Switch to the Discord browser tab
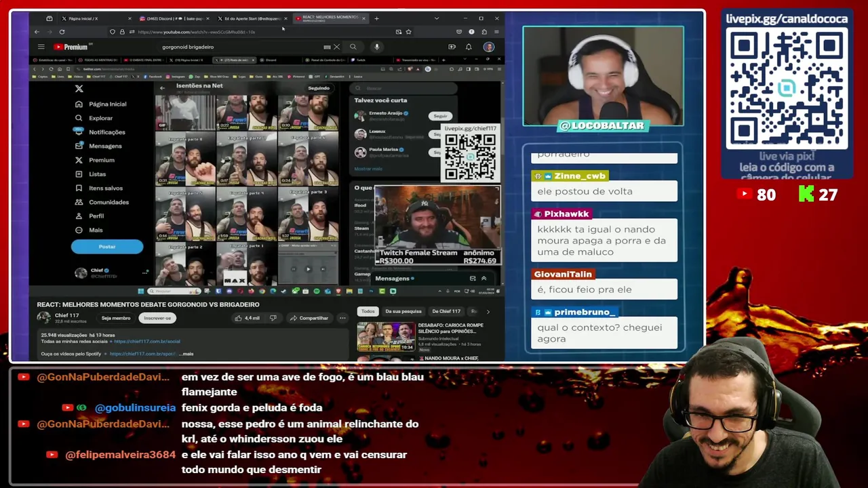Viewport: 868px width, 488px height. (x=172, y=18)
